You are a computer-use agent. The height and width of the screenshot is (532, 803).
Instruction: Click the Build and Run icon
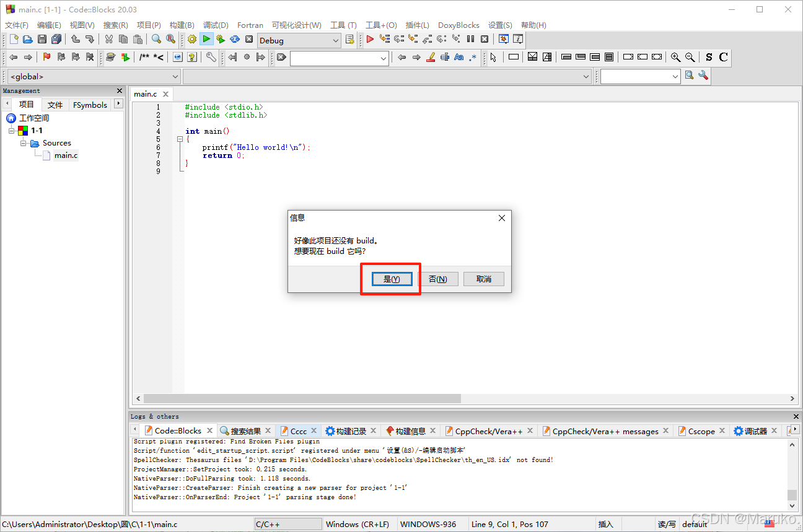(221, 38)
